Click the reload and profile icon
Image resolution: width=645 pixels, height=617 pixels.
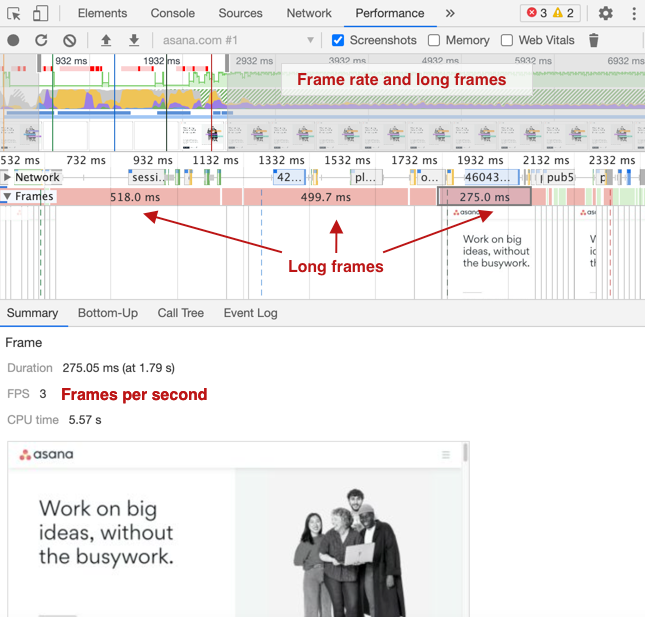(x=41, y=40)
